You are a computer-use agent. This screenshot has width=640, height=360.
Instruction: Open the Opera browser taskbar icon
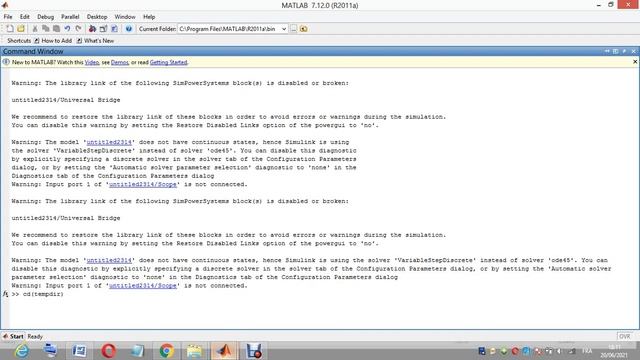108,351
